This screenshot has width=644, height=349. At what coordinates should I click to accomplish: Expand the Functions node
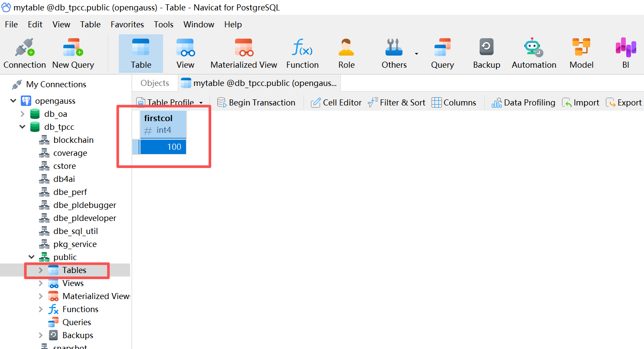tap(41, 309)
